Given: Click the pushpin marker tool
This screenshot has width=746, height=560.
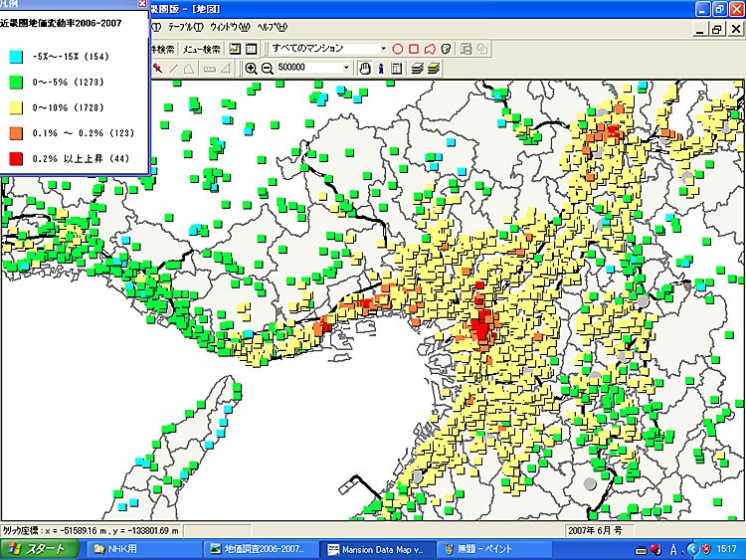Looking at the screenshot, I should [157, 69].
